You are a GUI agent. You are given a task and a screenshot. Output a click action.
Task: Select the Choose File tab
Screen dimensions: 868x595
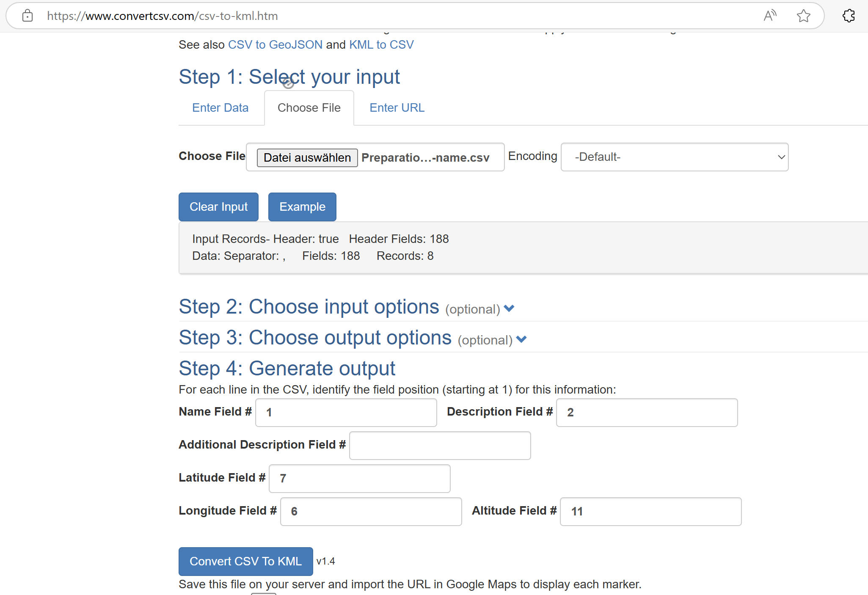pos(309,108)
